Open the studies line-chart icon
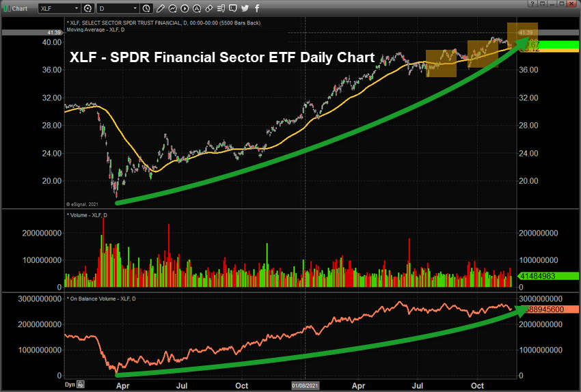This screenshot has height=392, width=581. [173, 8]
